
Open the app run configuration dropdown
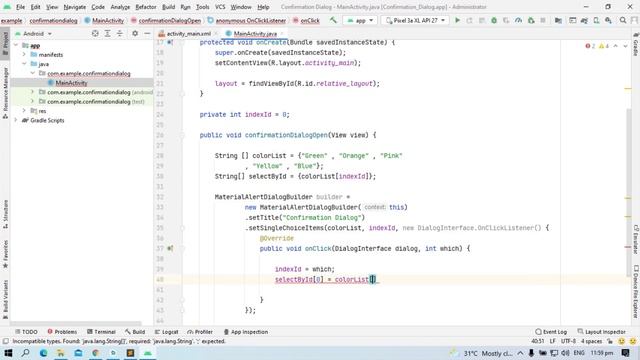coord(360,20)
